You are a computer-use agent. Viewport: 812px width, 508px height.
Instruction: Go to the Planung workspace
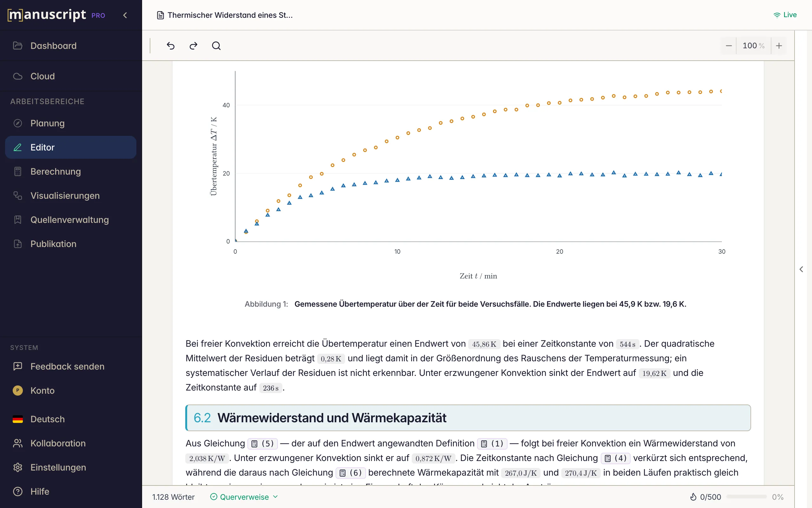point(71,123)
